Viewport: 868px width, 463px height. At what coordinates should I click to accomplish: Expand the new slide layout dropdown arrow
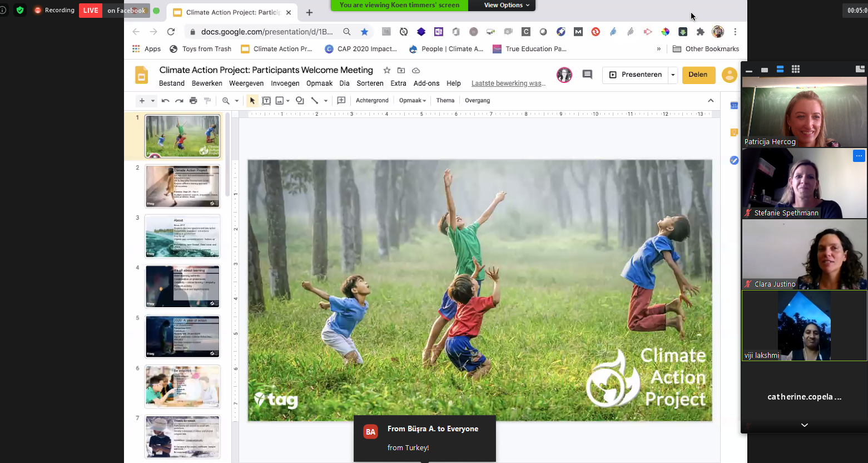pos(152,101)
